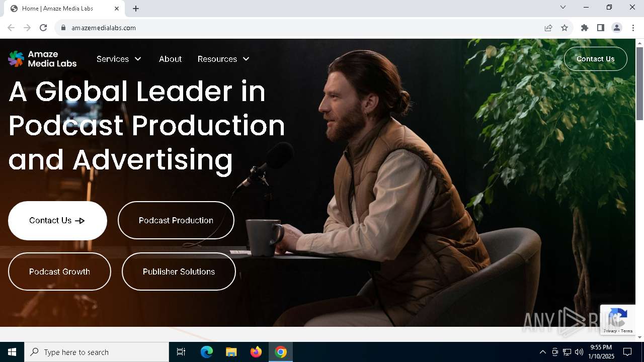Launch Firefox from taskbar
This screenshot has height=362, width=644.
click(x=256, y=352)
